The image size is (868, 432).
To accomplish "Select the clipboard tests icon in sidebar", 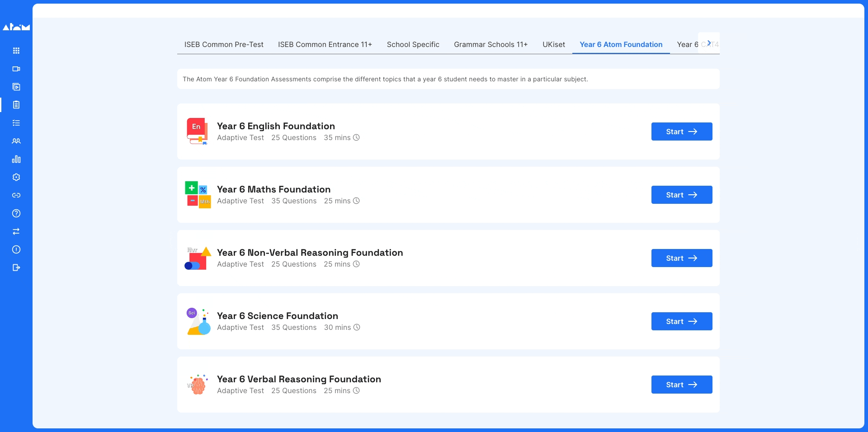I will pyautogui.click(x=16, y=105).
